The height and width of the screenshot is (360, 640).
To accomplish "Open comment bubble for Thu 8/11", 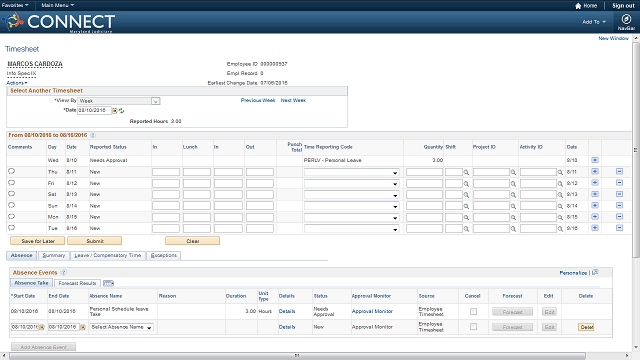I will point(11,171).
